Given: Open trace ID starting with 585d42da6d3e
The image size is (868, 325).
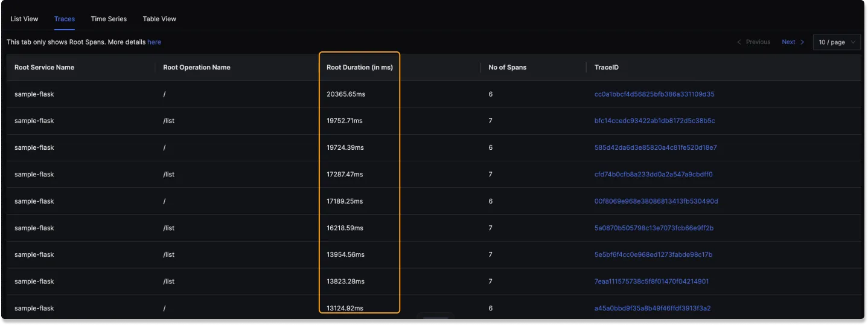Looking at the screenshot, I should [656, 147].
